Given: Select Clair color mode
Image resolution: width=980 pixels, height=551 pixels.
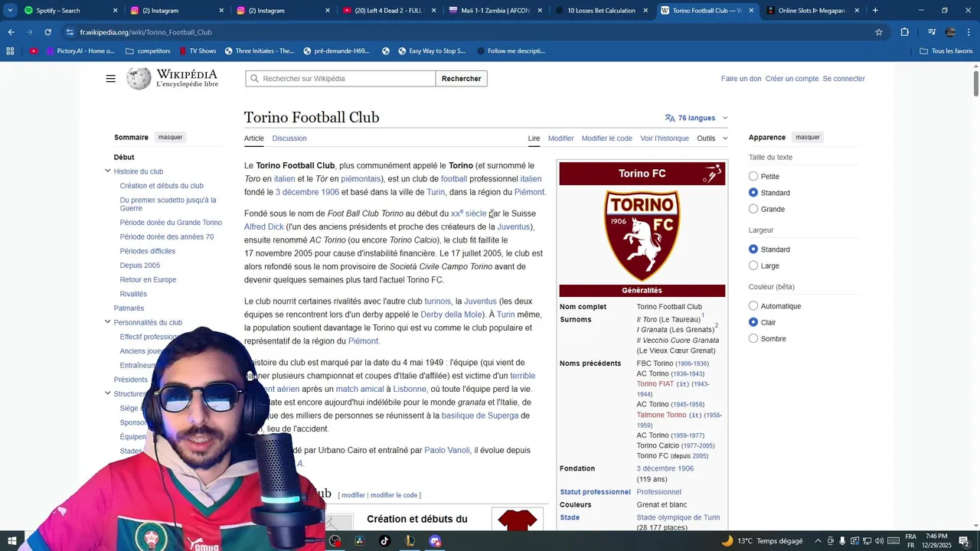Looking at the screenshot, I should point(753,322).
